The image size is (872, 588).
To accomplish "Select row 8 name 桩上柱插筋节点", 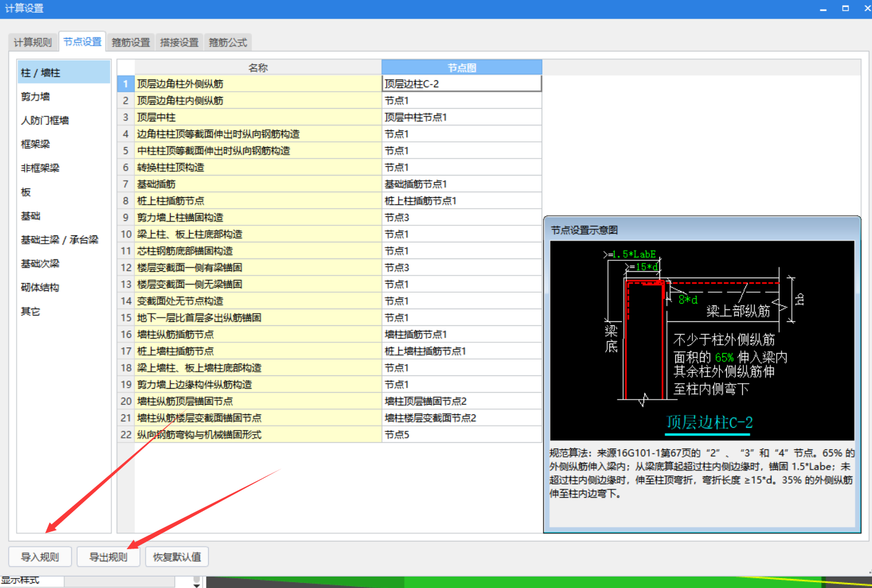I will pos(258,200).
